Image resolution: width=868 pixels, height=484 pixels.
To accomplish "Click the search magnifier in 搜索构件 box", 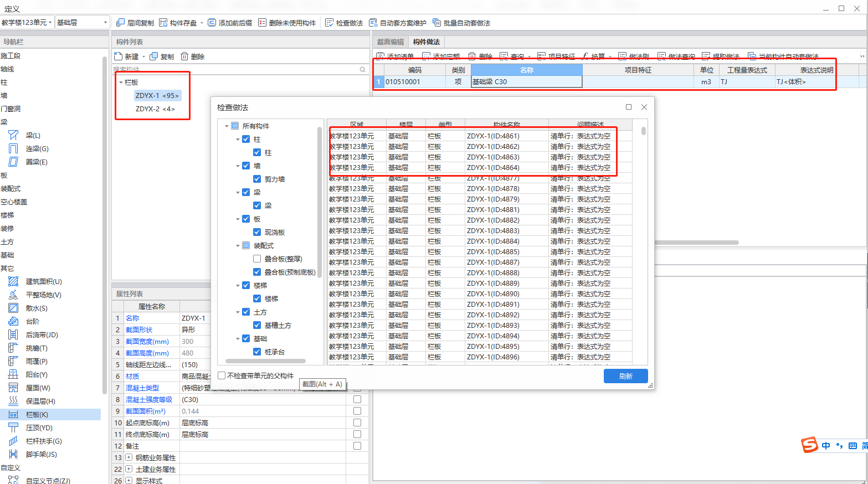I will coord(363,70).
